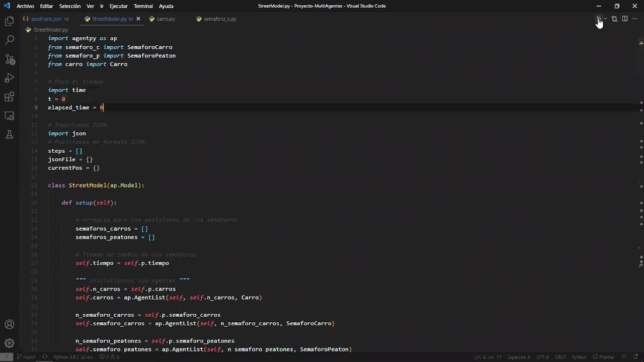Change indentation via Espacios: 4
644x362 pixels.
519,357
